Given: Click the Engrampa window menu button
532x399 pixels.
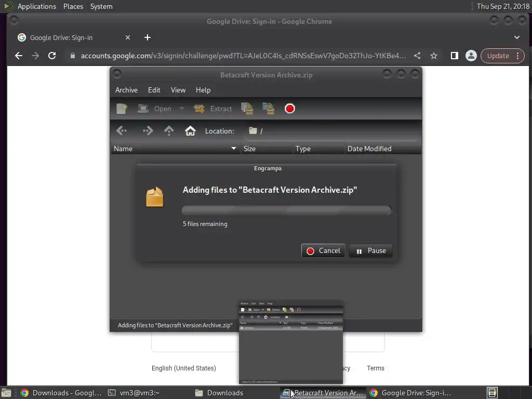Looking at the screenshot, I should (117, 74).
